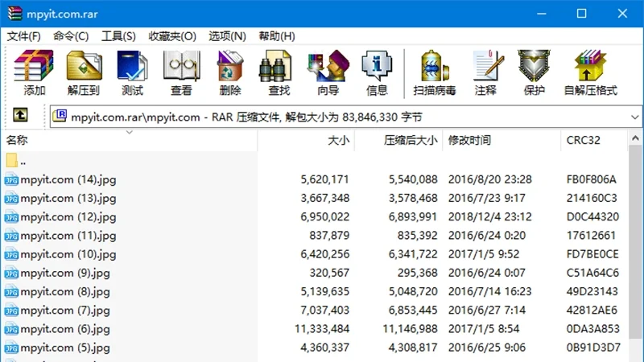Image resolution: width=644 pixels, height=362 pixels.
Task: Open the 选项(N) menu
Action: point(227,36)
